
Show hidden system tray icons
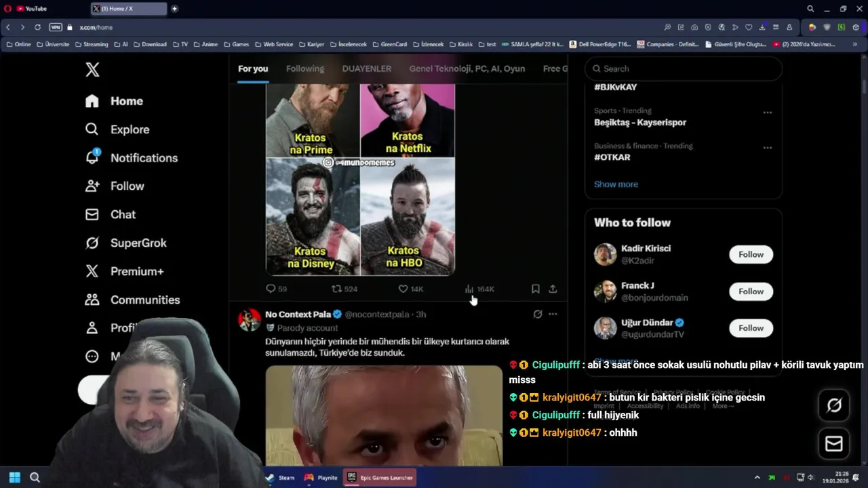tap(757, 477)
